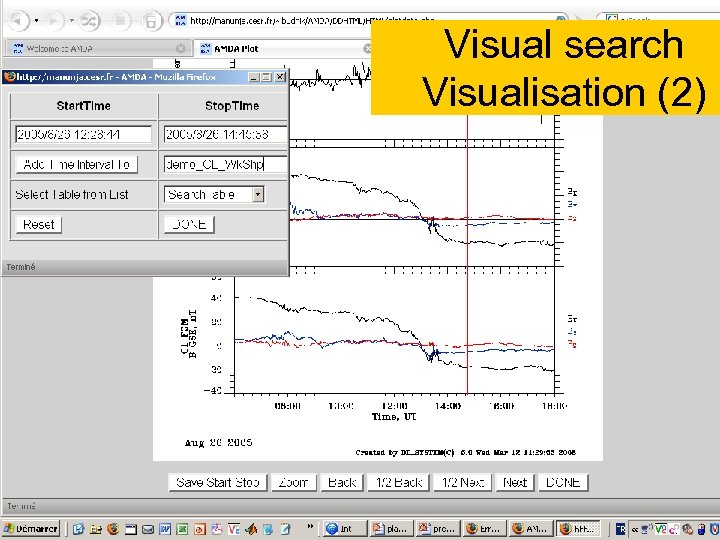Click the 1/2 Back button
This screenshot has height=540, width=720.
click(x=399, y=482)
